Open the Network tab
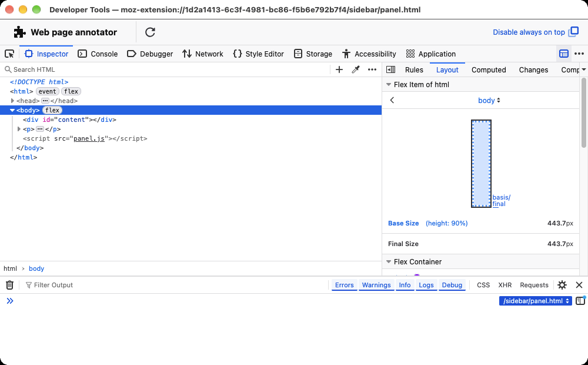Viewport: 588px width, 365px height. 202,54
